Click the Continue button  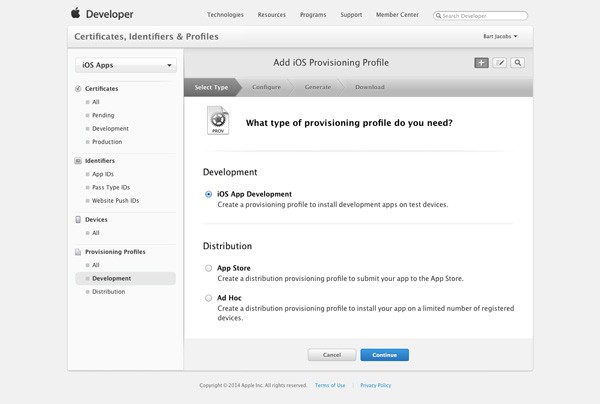(x=385, y=355)
